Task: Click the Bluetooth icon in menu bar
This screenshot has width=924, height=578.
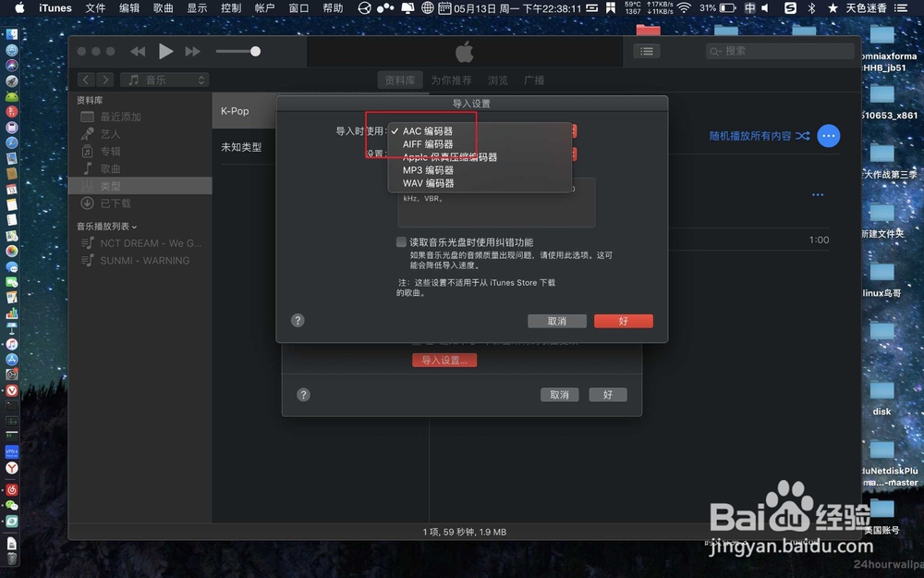Action: [x=811, y=7]
